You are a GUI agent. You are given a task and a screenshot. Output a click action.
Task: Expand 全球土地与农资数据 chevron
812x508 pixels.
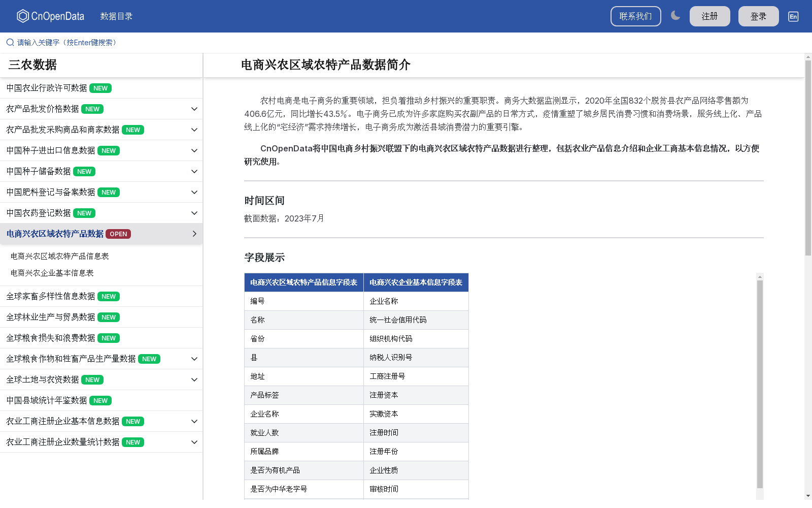pos(194,379)
